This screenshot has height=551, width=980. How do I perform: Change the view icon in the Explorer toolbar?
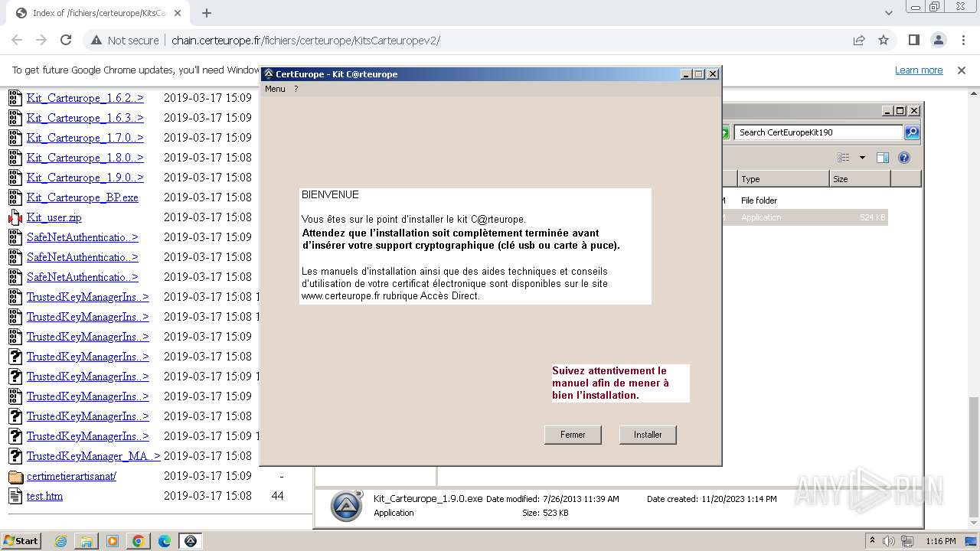coord(844,158)
